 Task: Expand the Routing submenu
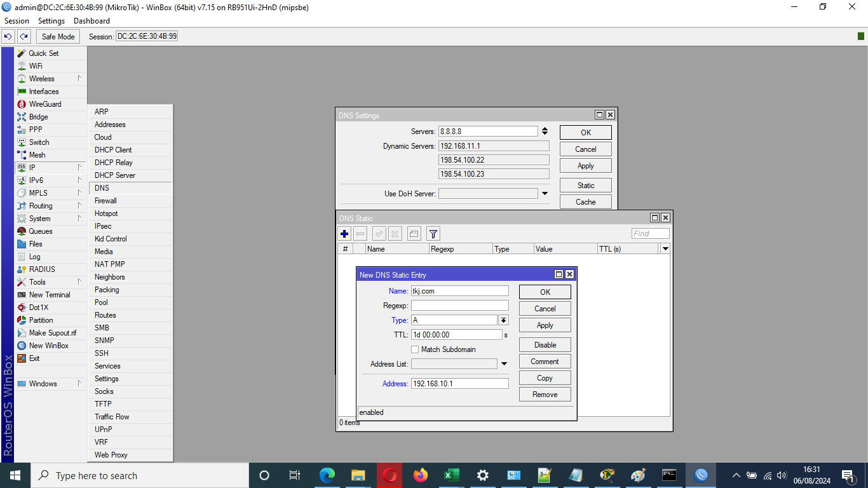(x=80, y=206)
